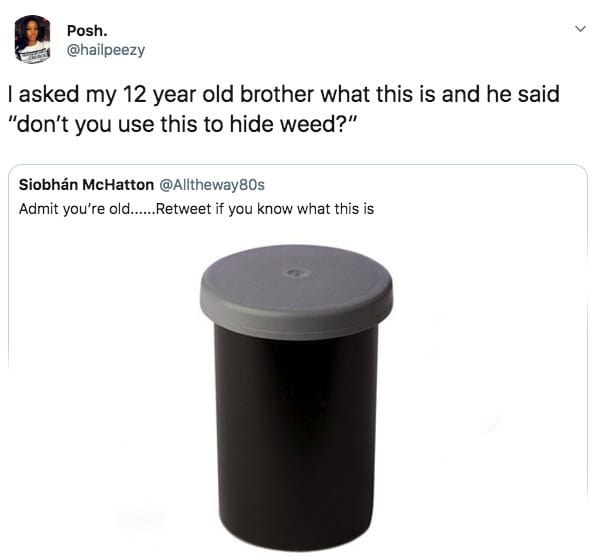Visit the @Alltheway80s handle
Image resolution: width=594 pixels, height=560 pixels.
(x=212, y=185)
